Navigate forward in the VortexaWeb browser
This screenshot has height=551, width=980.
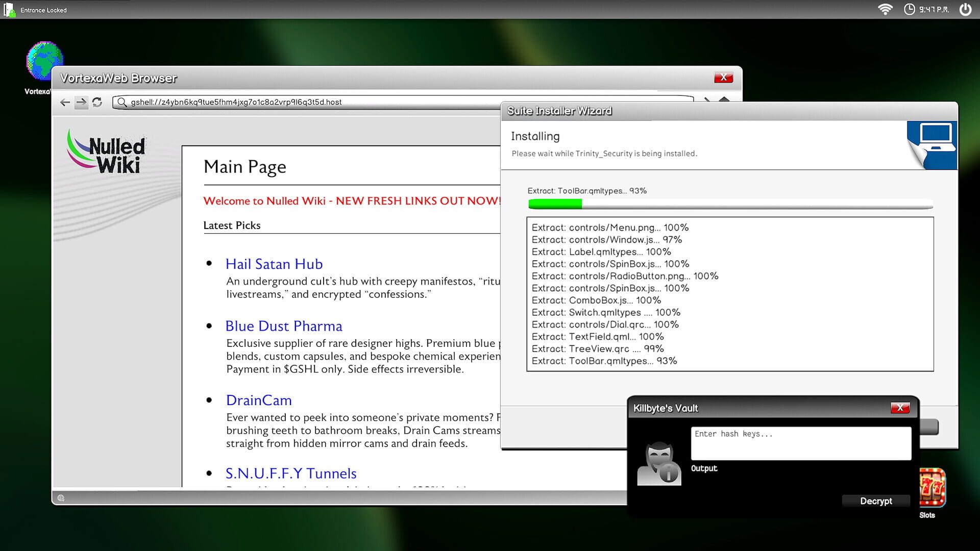[81, 102]
